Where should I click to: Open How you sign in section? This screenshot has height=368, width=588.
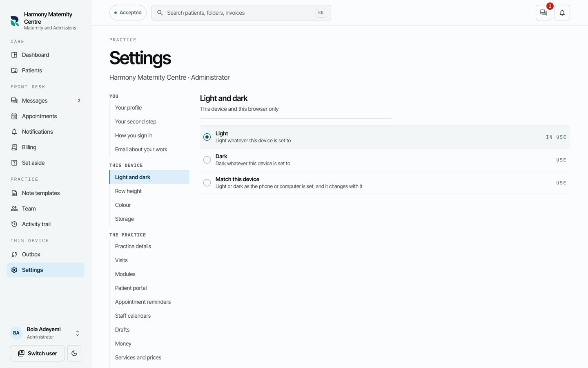[x=149, y=135]
